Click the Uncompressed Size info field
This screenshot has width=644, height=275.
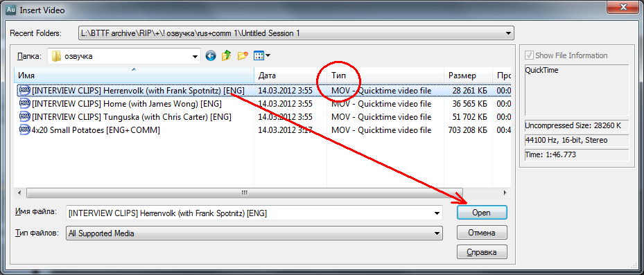577,125
